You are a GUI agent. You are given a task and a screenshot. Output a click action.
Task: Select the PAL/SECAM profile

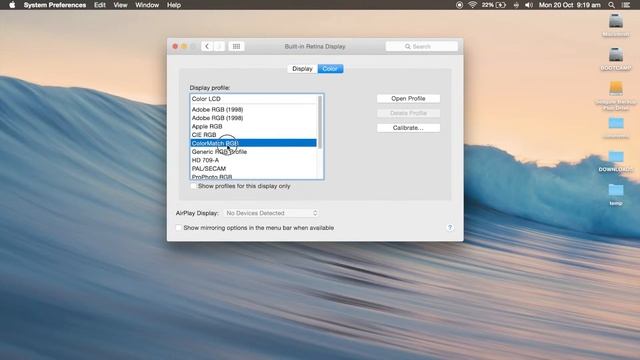(x=253, y=169)
